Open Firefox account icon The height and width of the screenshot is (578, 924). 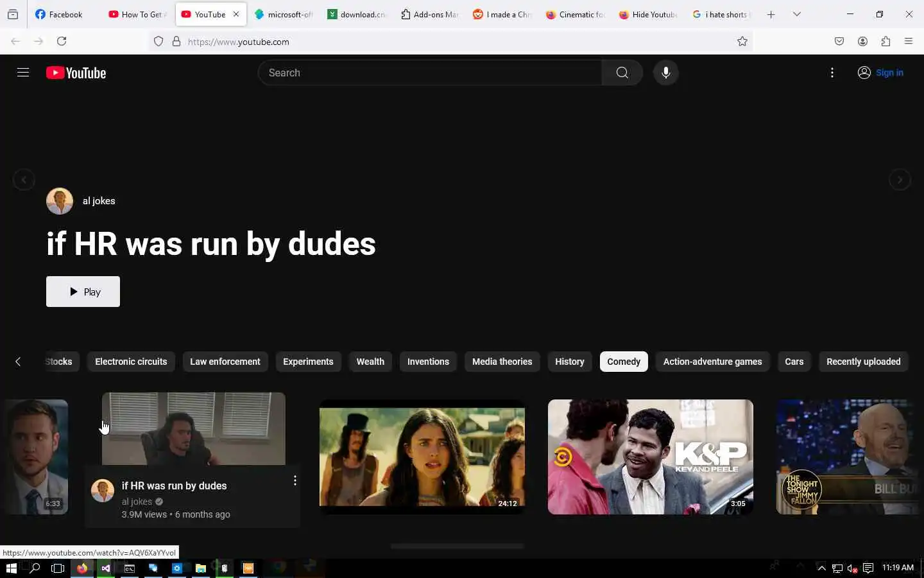click(x=862, y=42)
